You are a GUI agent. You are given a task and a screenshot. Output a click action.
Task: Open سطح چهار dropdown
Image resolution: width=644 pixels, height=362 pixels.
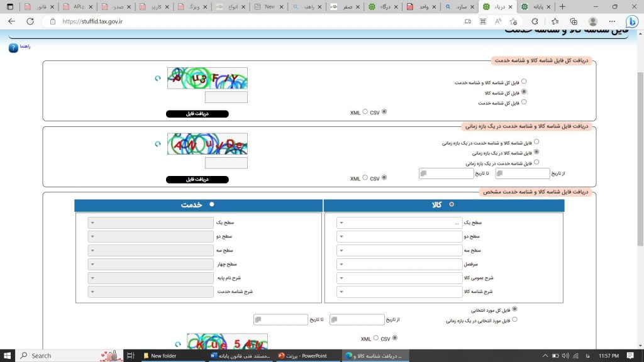[x=150, y=265]
